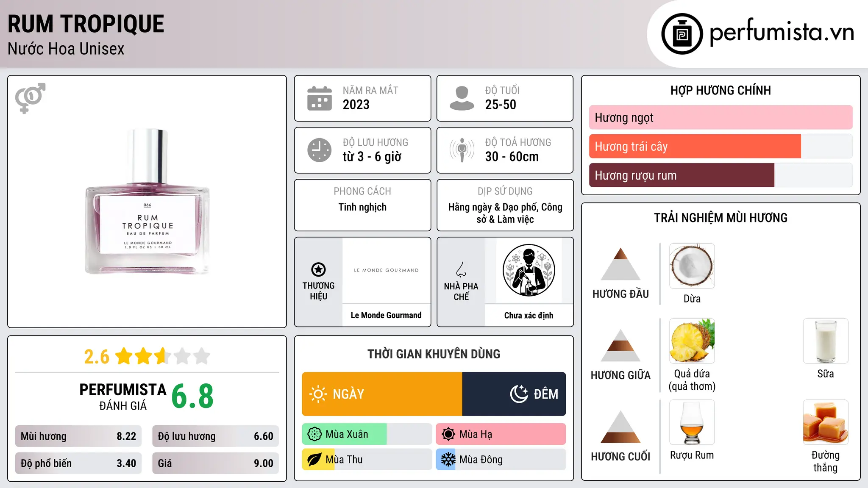The width and height of the screenshot is (868, 488).
Task: Click the Rum Tropique bottle product photo
Action: point(147,202)
